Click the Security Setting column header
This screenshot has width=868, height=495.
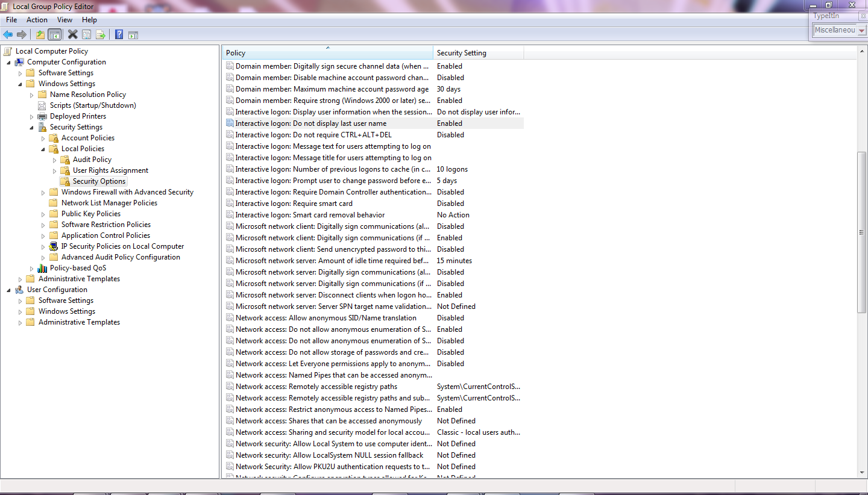pos(478,53)
